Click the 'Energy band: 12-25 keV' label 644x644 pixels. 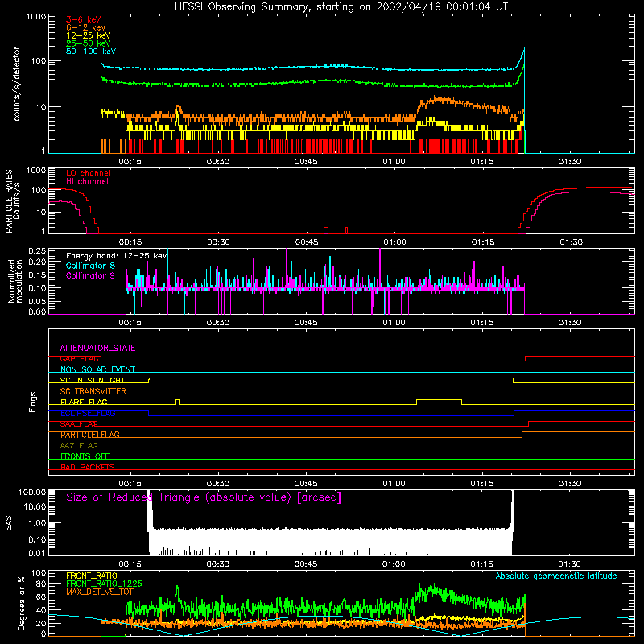(117, 256)
